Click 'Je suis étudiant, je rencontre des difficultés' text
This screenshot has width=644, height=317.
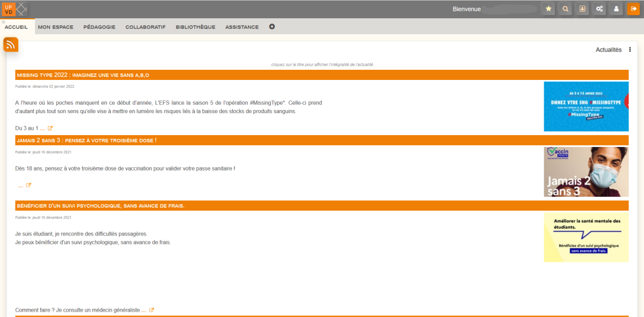pyautogui.click(x=81, y=234)
